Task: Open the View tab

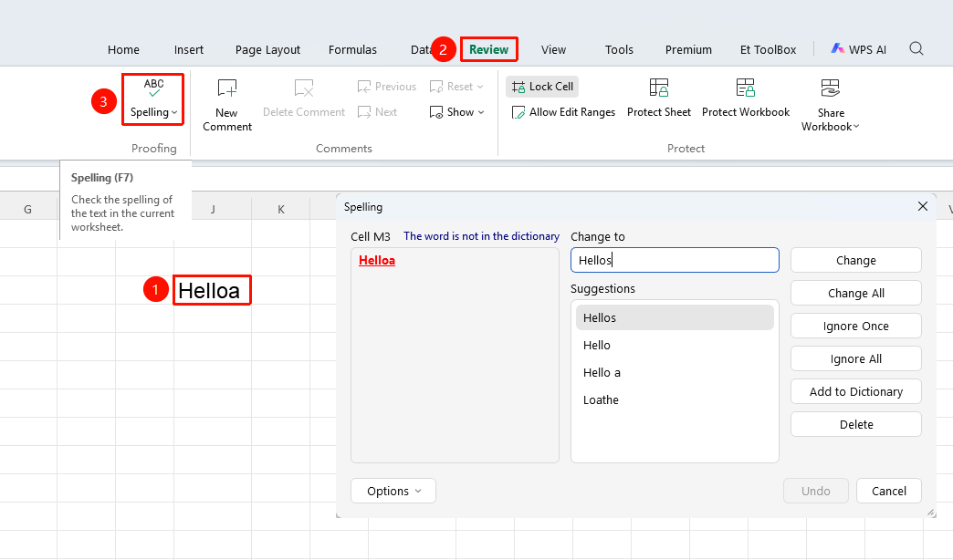Action: [x=554, y=50]
